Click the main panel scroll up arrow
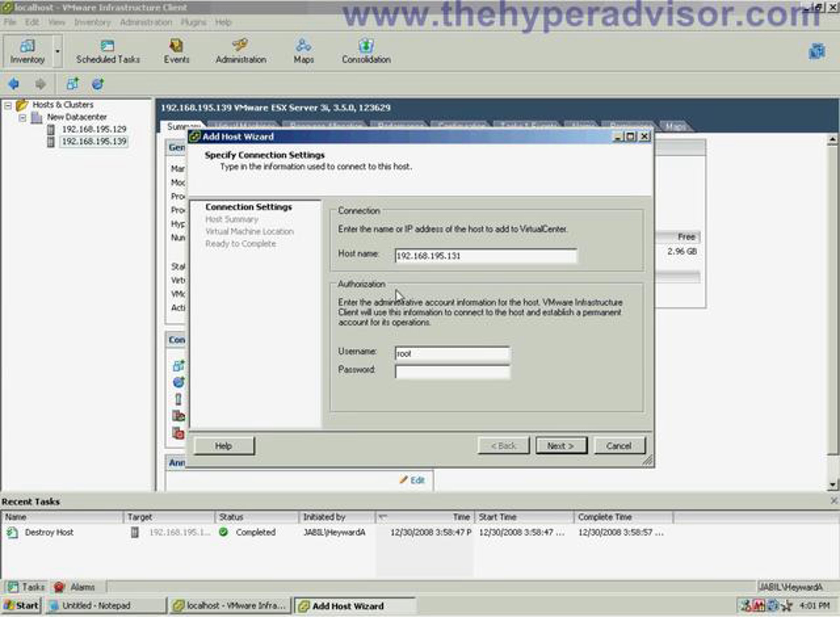The image size is (840, 617). pyautogui.click(x=832, y=140)
